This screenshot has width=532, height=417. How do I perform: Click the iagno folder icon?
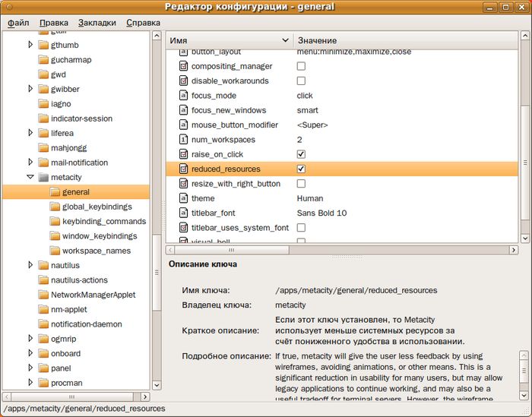click(x=43, y=104)
